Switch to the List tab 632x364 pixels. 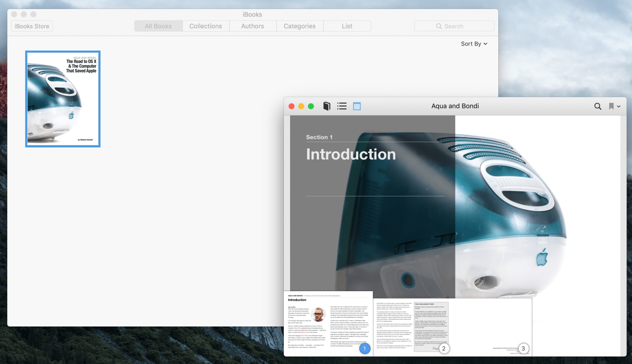click(347, 26)
